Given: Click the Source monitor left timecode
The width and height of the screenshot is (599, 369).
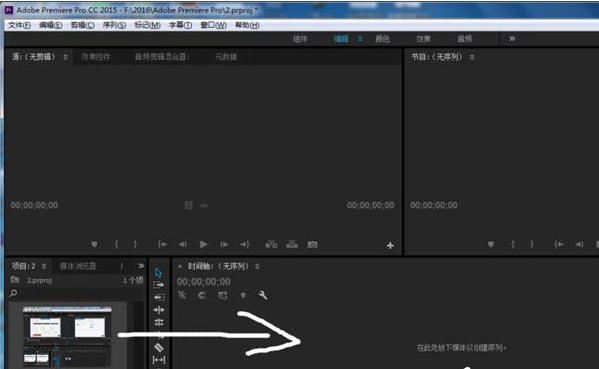Looking at the screenshot, I should [34, 205].
